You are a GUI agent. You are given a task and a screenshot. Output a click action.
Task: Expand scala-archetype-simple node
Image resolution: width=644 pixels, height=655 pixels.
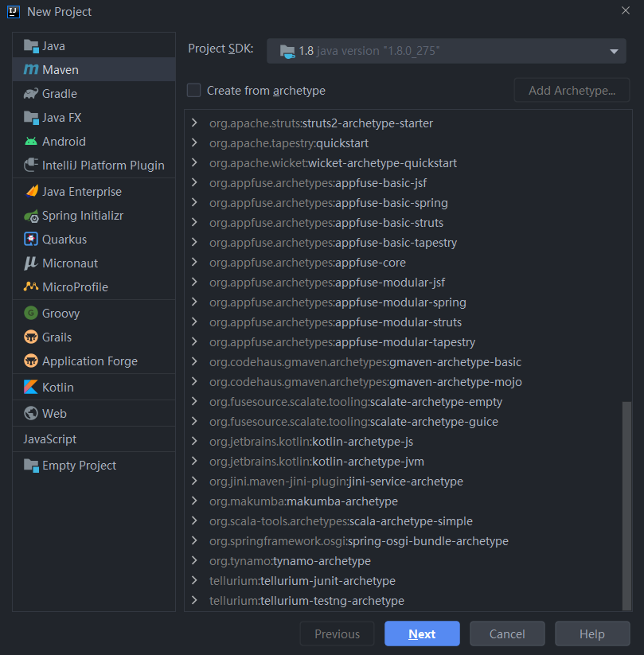[194, 520]
